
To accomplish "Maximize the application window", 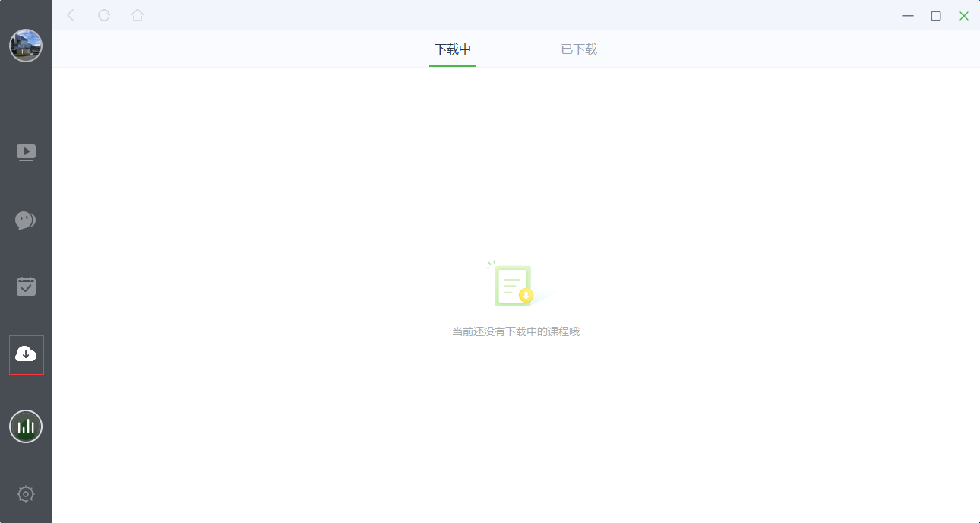I will pyautogui.click(x=936, y=16).
